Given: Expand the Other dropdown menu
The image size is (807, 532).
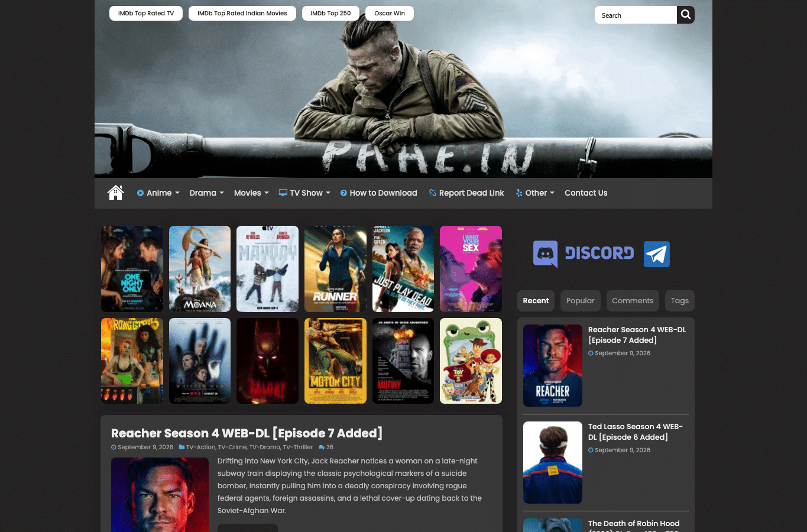Looking at the screenshot, I should 535,193.
